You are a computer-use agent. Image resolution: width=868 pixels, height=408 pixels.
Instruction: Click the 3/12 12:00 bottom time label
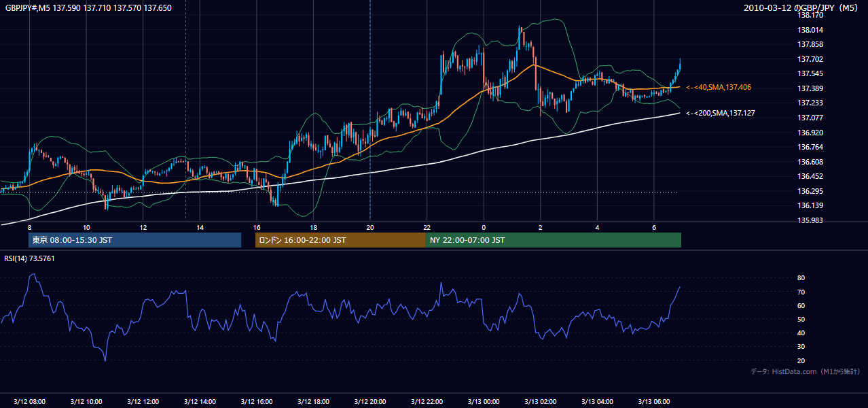click(x=143, y=402)
